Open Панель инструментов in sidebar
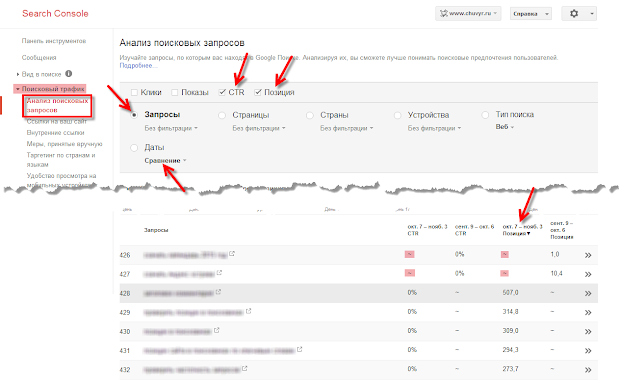 coord(54,41)
